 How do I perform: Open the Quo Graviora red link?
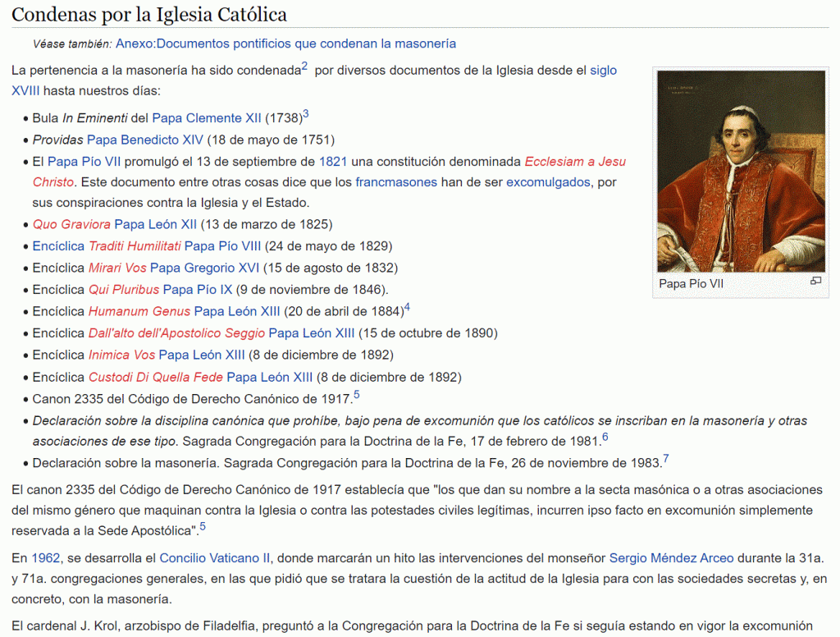point(71,224)
